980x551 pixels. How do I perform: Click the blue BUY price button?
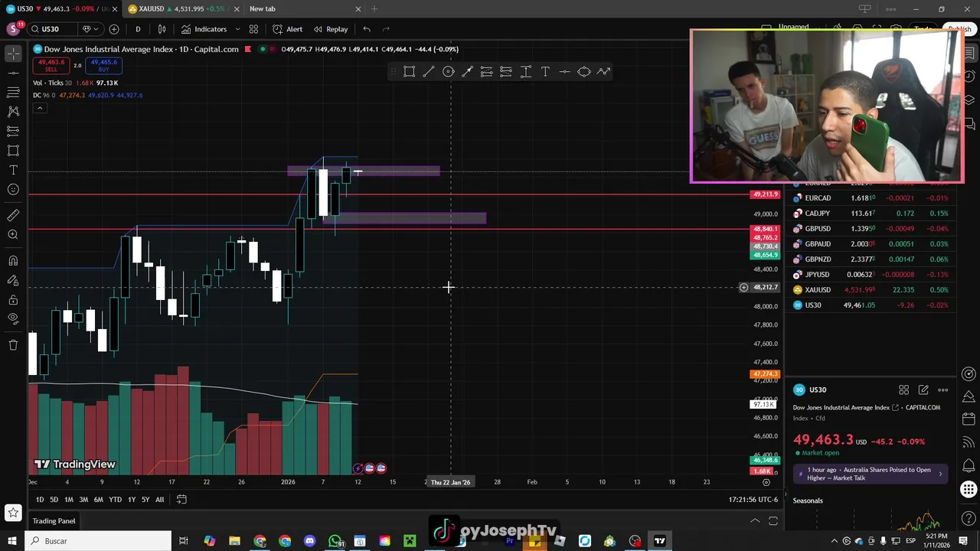(103, 66)
